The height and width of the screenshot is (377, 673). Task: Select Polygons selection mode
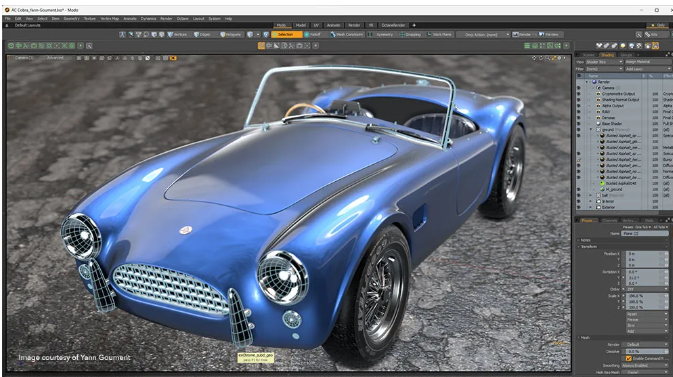tap(231, 34)
